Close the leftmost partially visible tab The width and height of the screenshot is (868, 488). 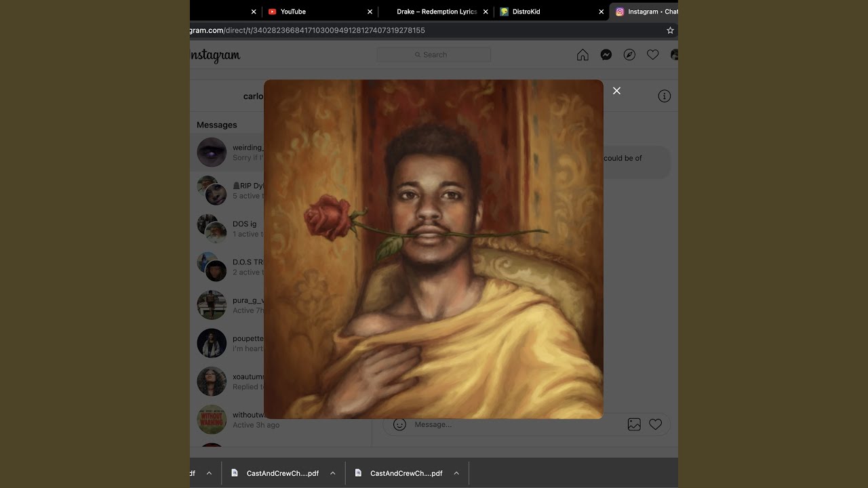pos(254,12)
